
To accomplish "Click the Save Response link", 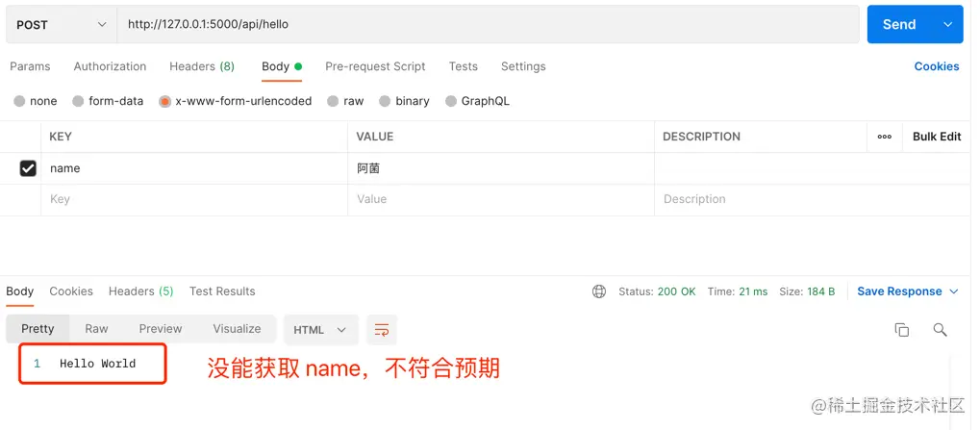I will pos(899,291).
